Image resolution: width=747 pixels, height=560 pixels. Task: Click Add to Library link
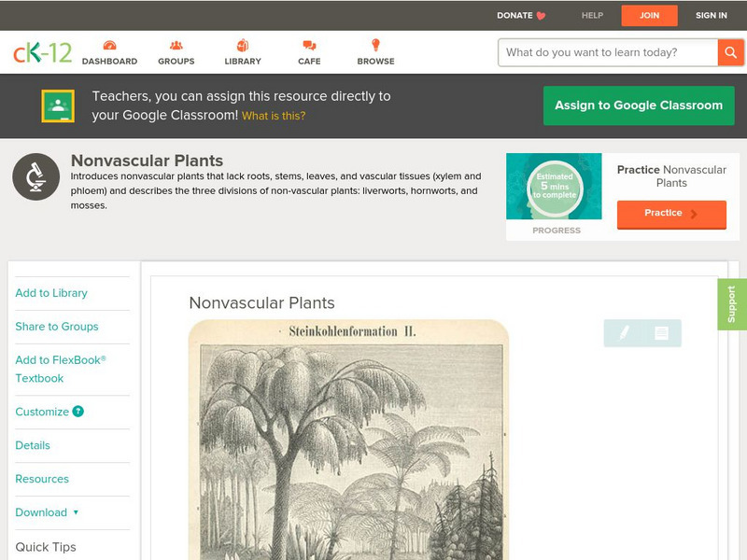pos(51,293)
